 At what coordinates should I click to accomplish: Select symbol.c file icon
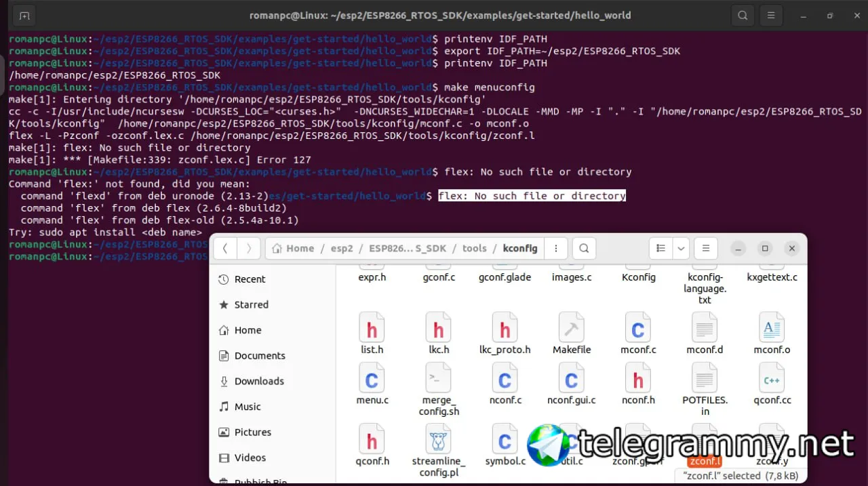pyautogui.click(x=505, y=439)
